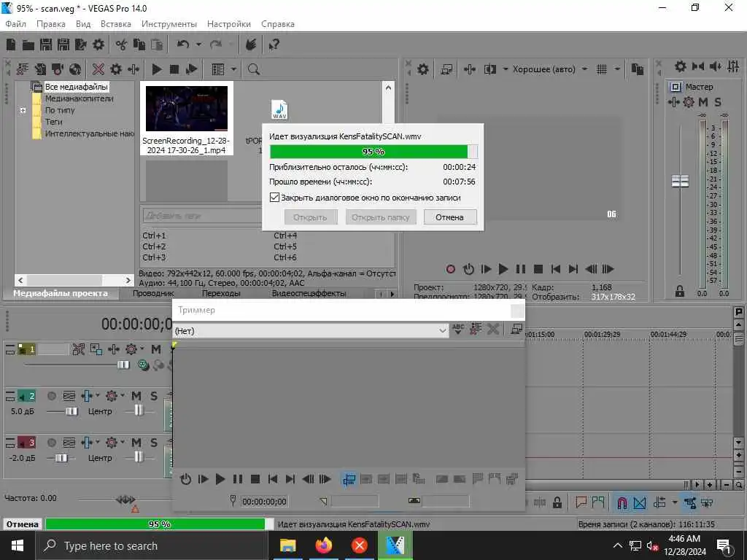Click the Stop button in video preview
The width and height of the screenshot is (747, 560).
[538, 270]
